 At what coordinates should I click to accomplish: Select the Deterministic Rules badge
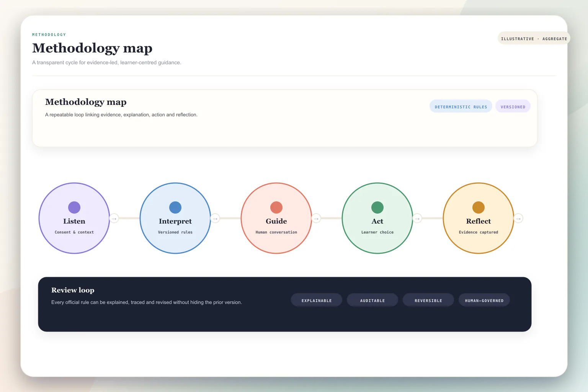[461, 106]
